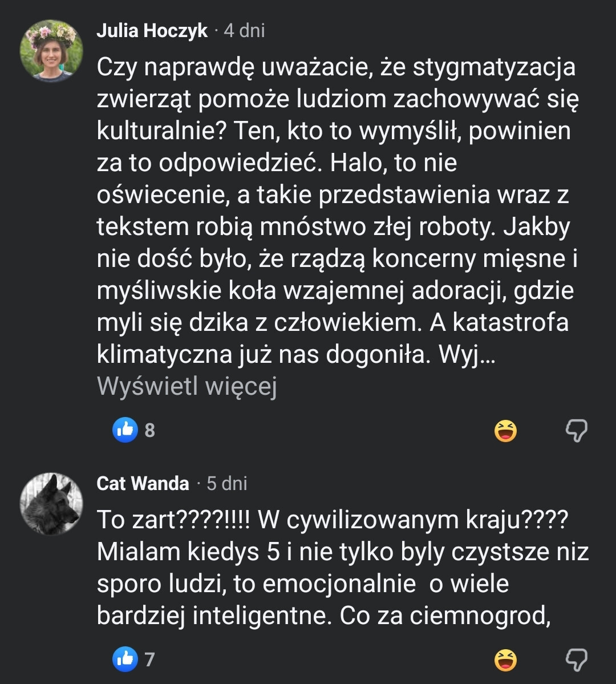Screen dimensions: 616x684
Task: Click the "5 dni" timestamp
Action: click(227, 484)
